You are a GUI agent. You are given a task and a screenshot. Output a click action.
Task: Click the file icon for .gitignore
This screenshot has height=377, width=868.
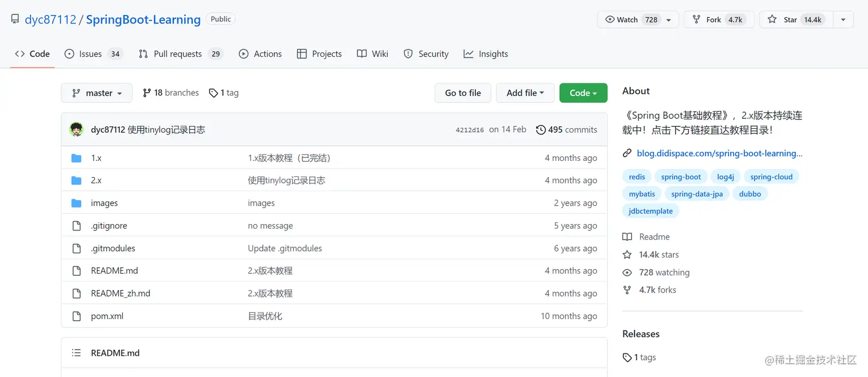click(76, 226)
